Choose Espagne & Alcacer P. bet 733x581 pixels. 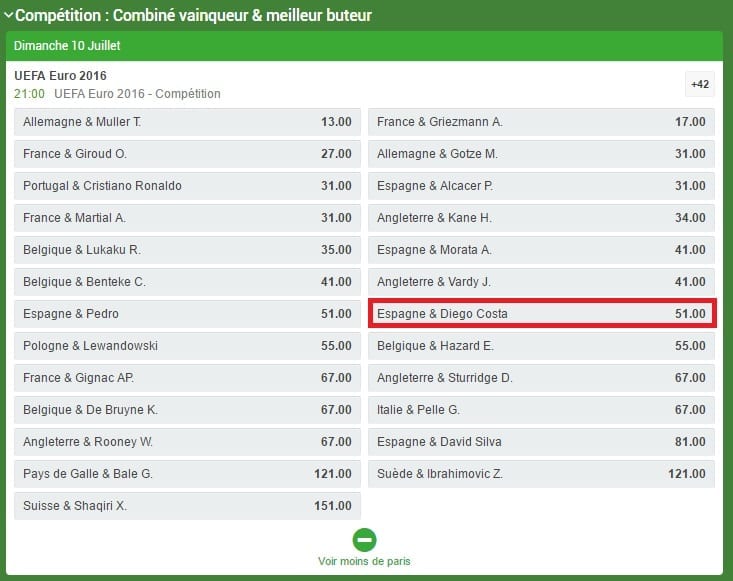tap(541, 186)
